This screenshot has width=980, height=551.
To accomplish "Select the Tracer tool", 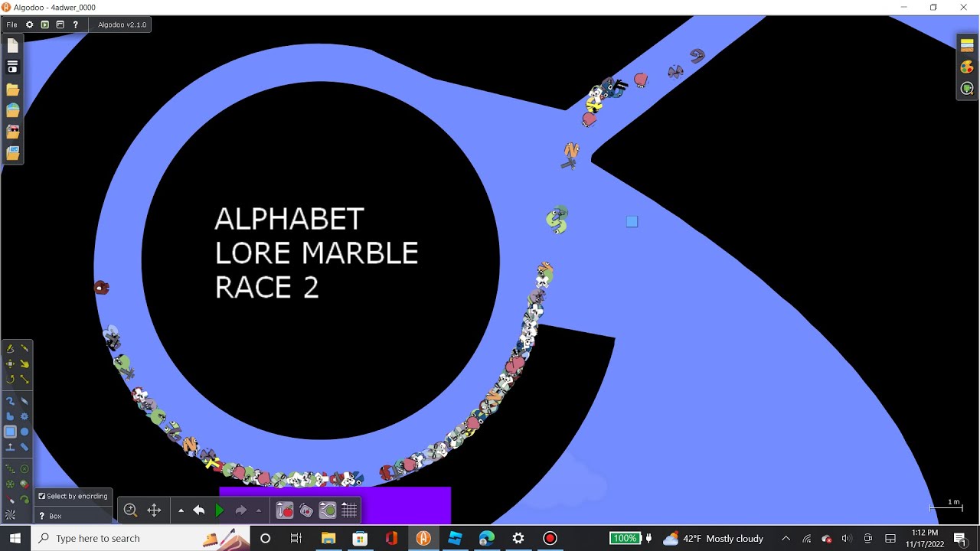I will 24,499.
